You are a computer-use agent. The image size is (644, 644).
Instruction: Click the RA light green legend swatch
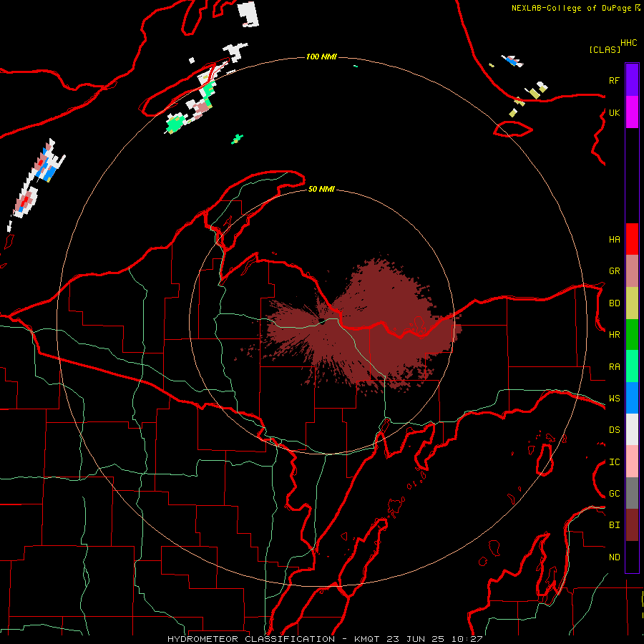tap(632, 366)
